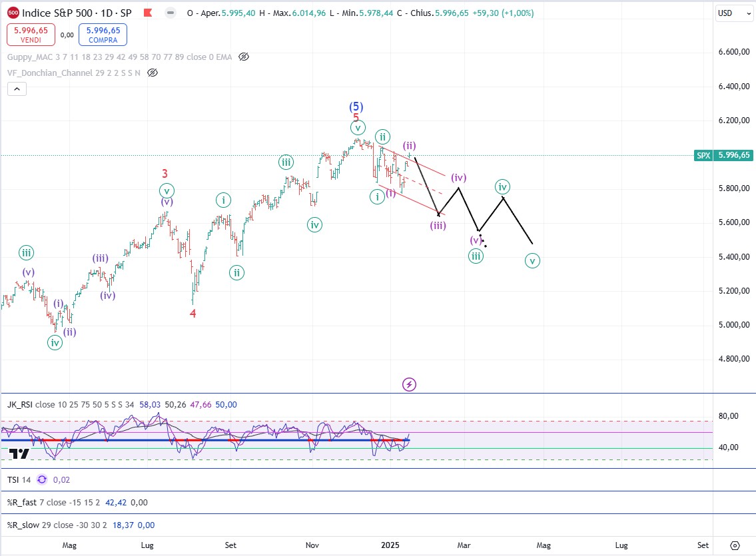Screen dimensions: 756x556
Task: Collapse the indicator legend with caret button
Action: pos(17,89)
